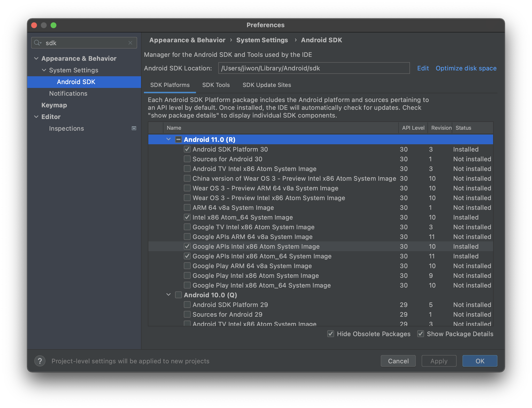Screen dimensions: 532x408
Task: Switch to the SDK Tools tab
Action: click(216, 85)
